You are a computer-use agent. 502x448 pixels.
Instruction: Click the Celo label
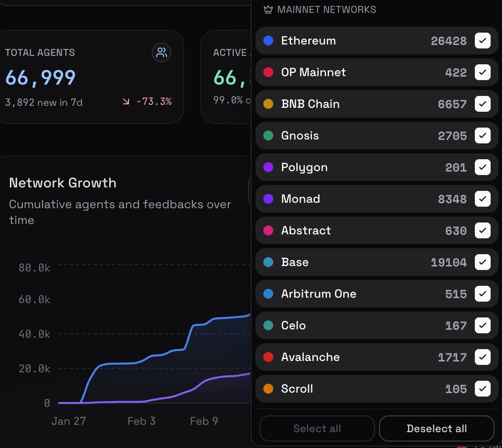293,325
